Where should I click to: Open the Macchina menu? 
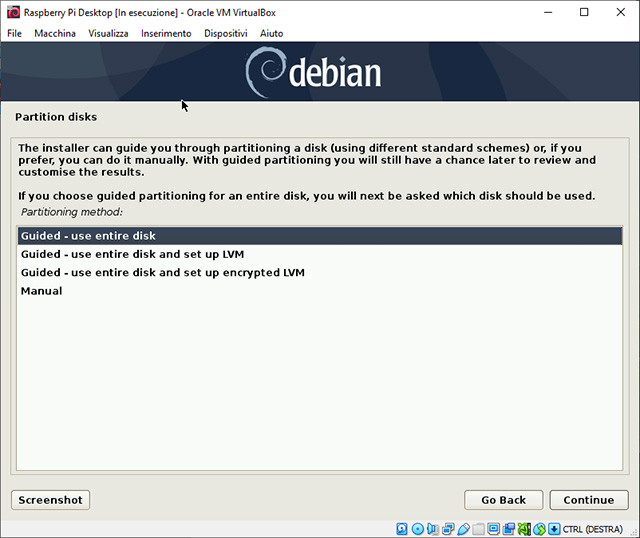[x=54, y=33]
